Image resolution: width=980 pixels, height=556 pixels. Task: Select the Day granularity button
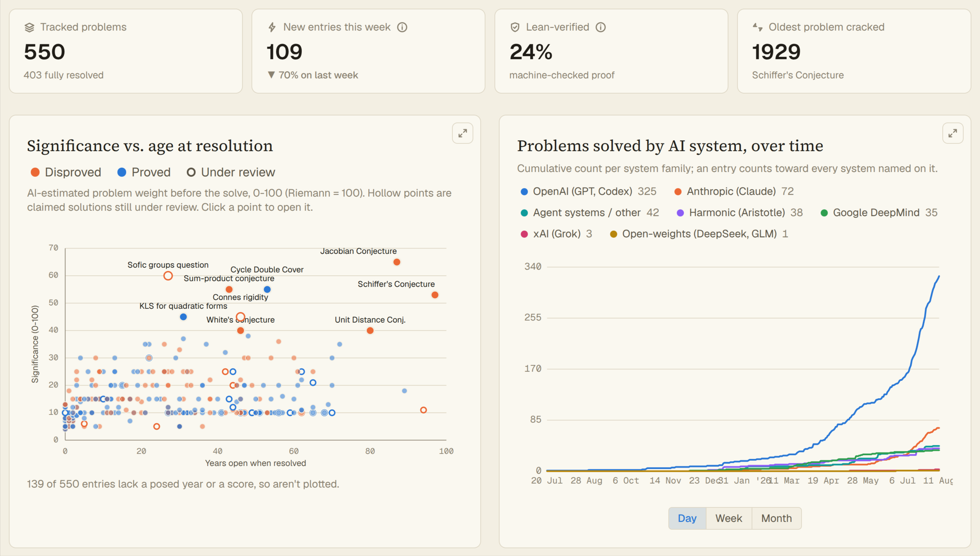coord(687,518)
